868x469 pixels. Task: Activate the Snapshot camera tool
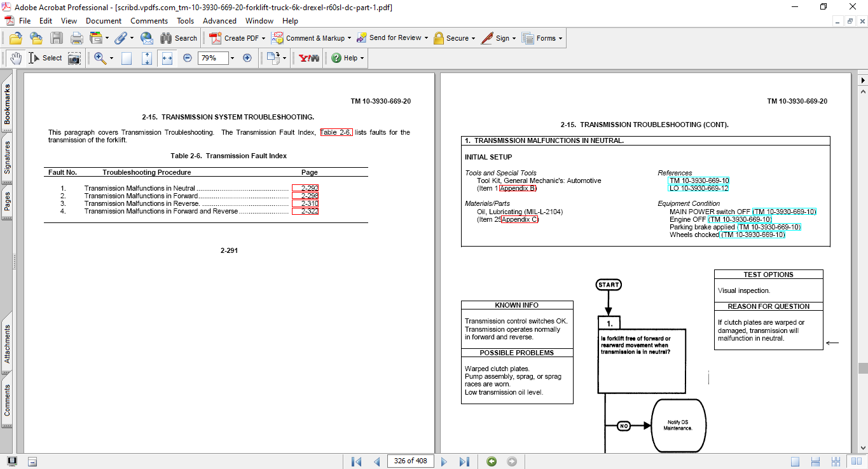click(x=74, y=58)
